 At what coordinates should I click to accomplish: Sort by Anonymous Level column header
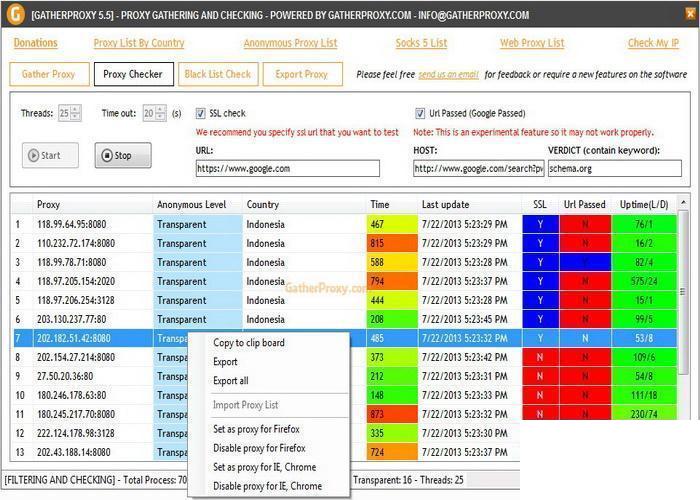(x=198, y=204)
